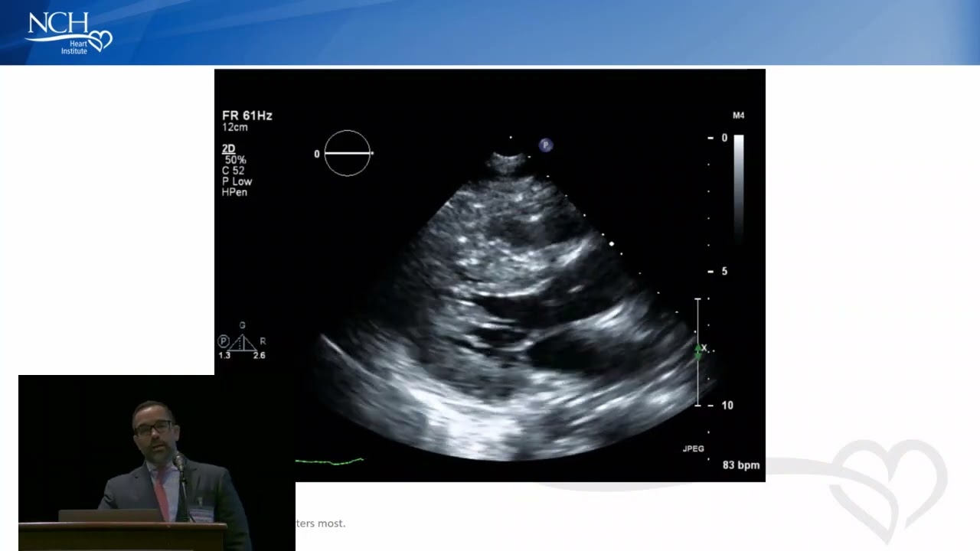Select the P Low power indicator
980x551 pixels.
(x=237, y=181)
